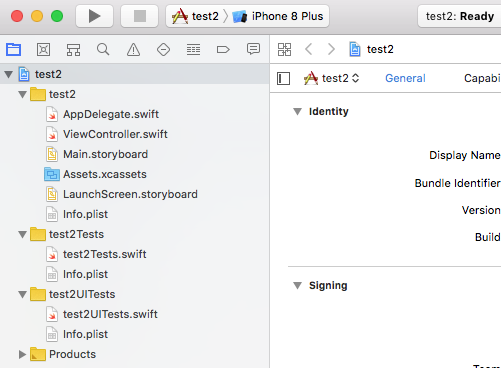
Task: Open the Debug navigator
Action: pos(193,50)
